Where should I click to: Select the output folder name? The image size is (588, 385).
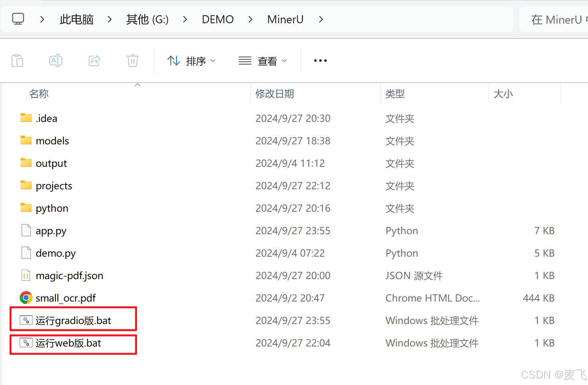pyautogui.click(x=51, y=163)
